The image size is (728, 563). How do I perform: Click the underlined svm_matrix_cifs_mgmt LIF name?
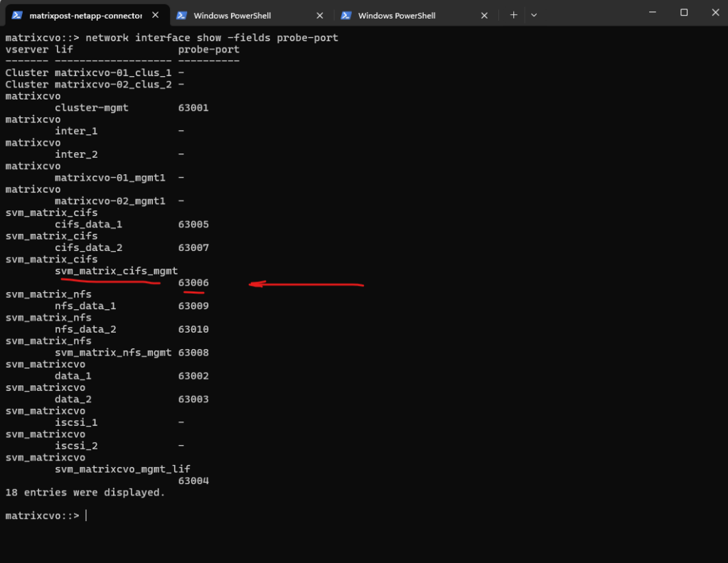click(116, 271)
